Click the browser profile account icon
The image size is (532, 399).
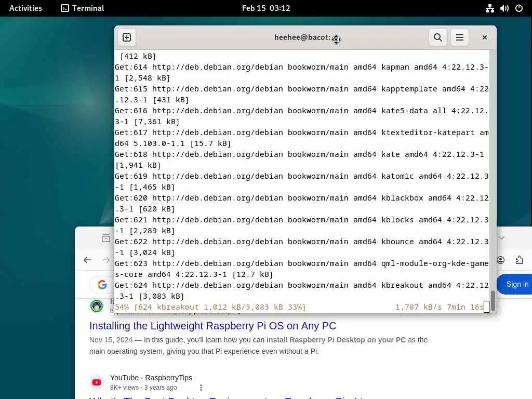[x=500, y=260]
